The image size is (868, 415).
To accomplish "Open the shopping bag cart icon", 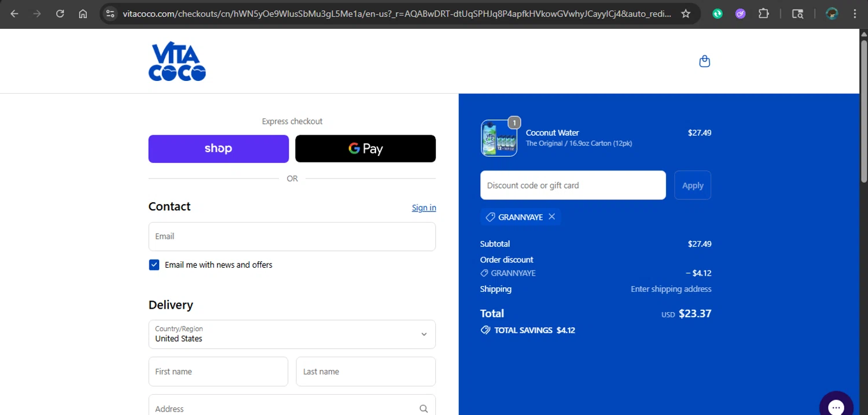I will (704, 61).
